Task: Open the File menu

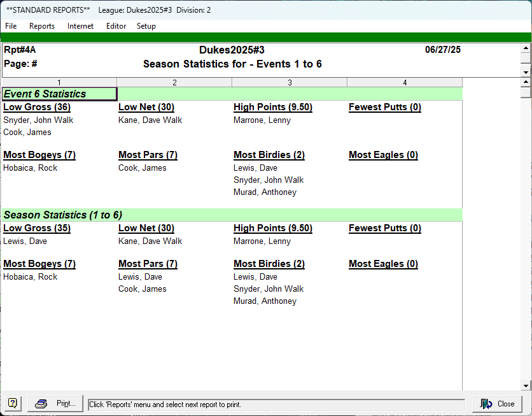Action: (x=11, y=26)
